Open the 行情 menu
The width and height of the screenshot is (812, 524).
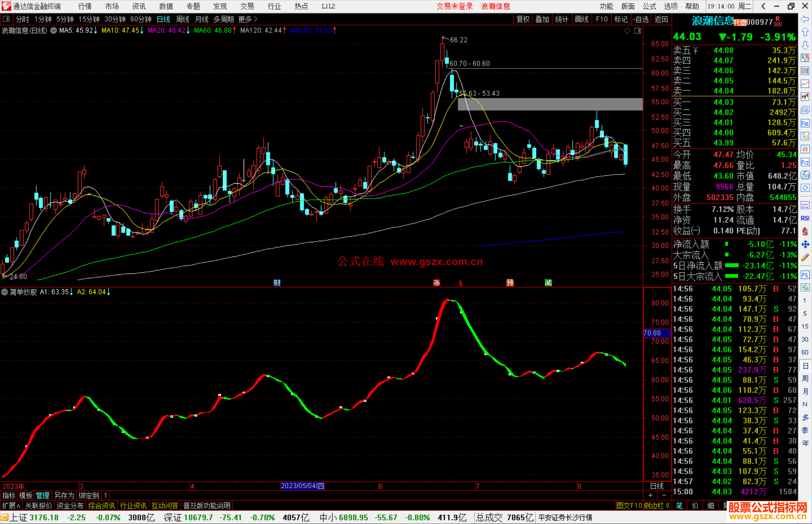85,6
